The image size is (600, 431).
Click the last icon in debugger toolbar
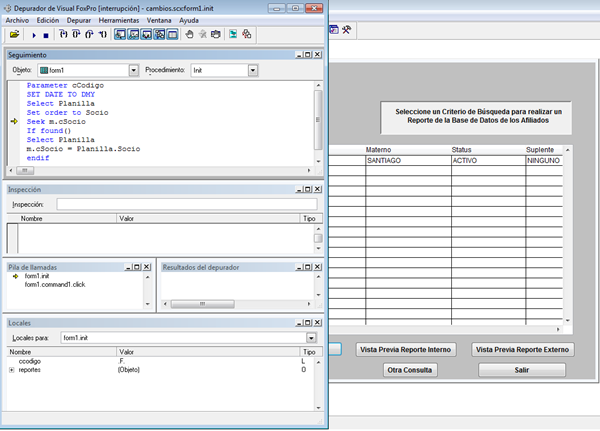click(246, 34)
